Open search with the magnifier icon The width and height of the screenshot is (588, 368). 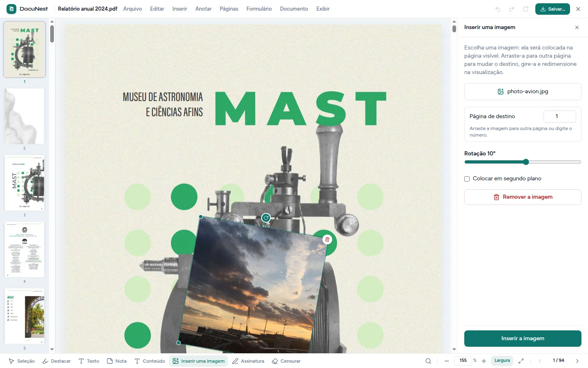(428, 361)
